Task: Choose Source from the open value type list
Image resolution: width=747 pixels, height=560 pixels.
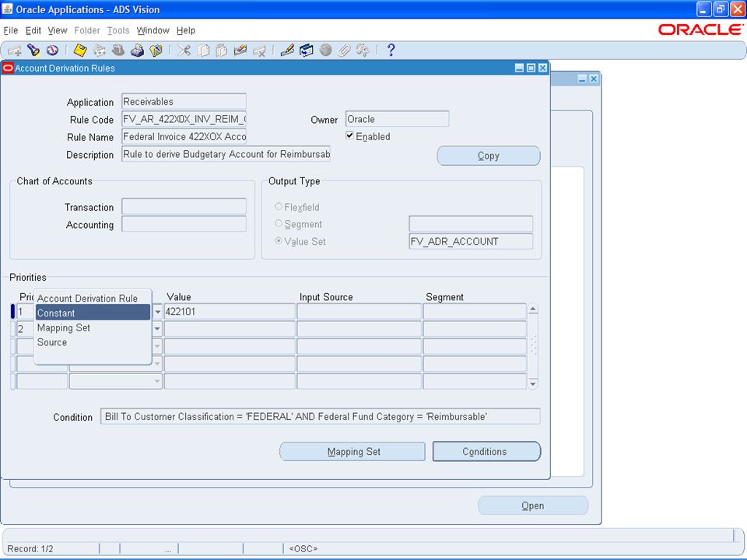Action: (x=93, y=342)
